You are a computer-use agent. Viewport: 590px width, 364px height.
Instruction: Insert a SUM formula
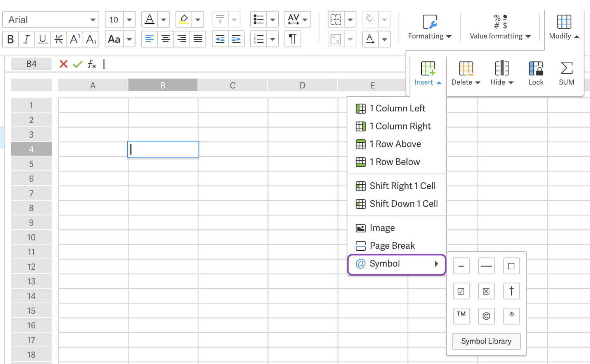pyautogui.click(x=566, y=73)
